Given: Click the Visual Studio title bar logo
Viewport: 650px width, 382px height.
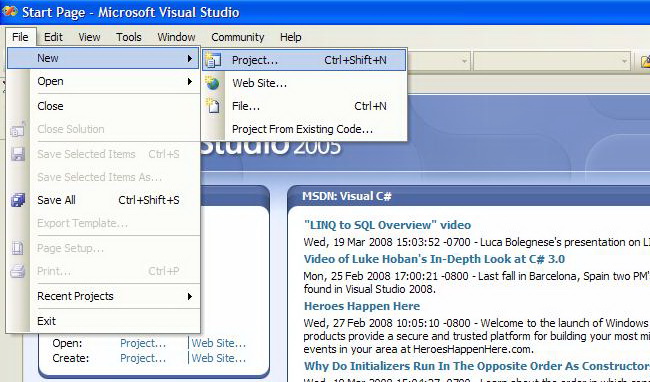Looking at the screenshot, I should [x=9, y=12].
